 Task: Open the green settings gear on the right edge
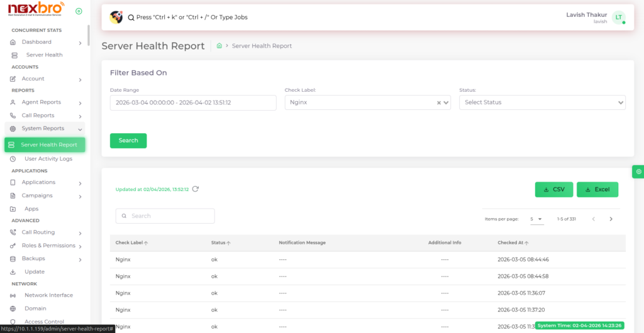(x=638, y=172)
